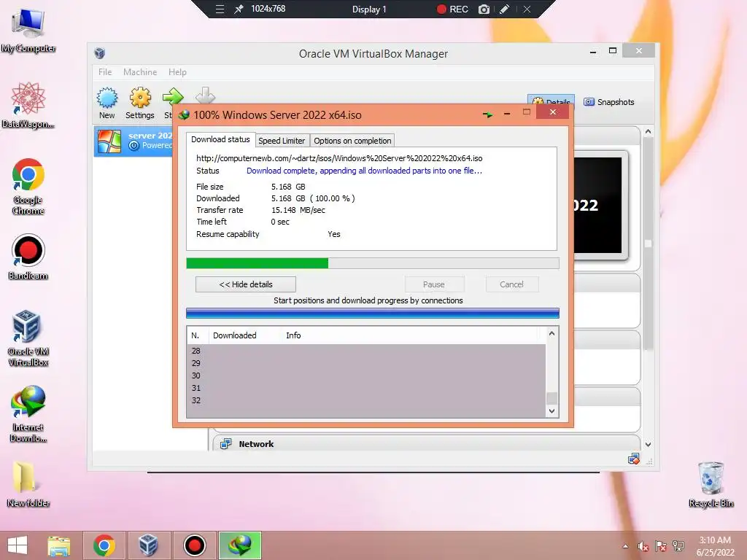
Task: Open the Machine menu in VirtualBox
Action: (140, 72)
